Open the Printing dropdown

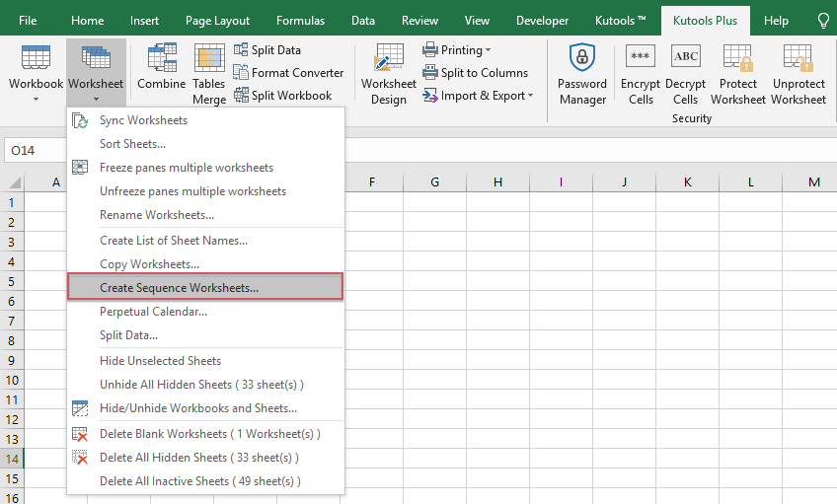click(457, 50)
